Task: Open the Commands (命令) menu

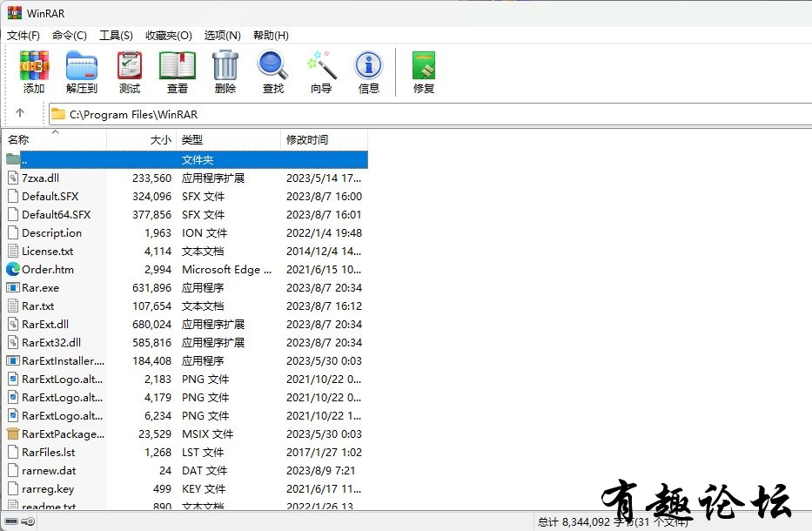Action: [x=70, y=35]
